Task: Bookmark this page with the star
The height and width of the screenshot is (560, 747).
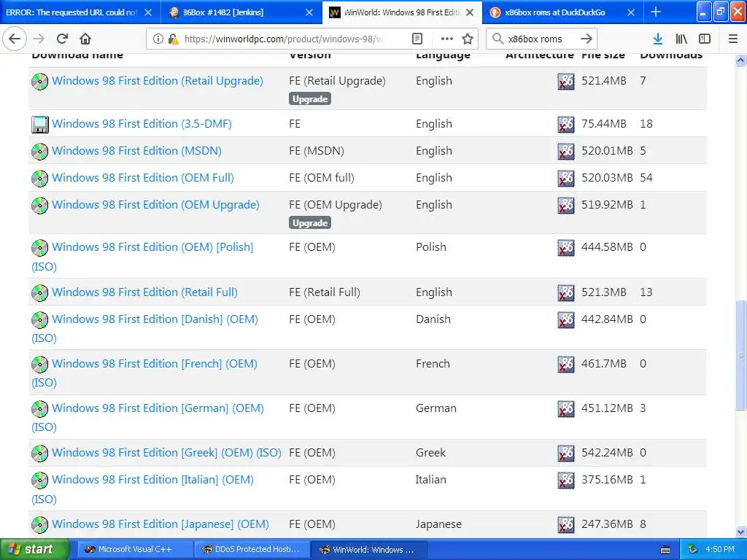Action: coord(468,39)
